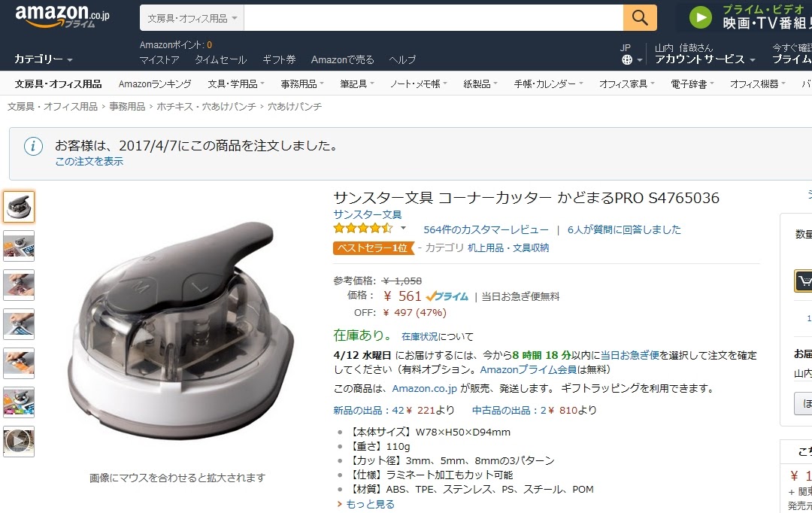Expand the 文房具・オフィス用品 search category dropdown

[x=192, y=18]
